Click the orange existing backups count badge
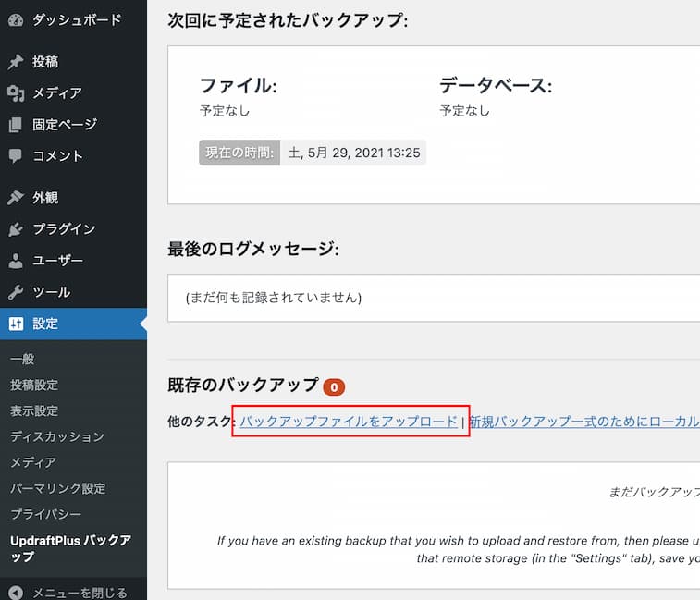 click(334, 386)
